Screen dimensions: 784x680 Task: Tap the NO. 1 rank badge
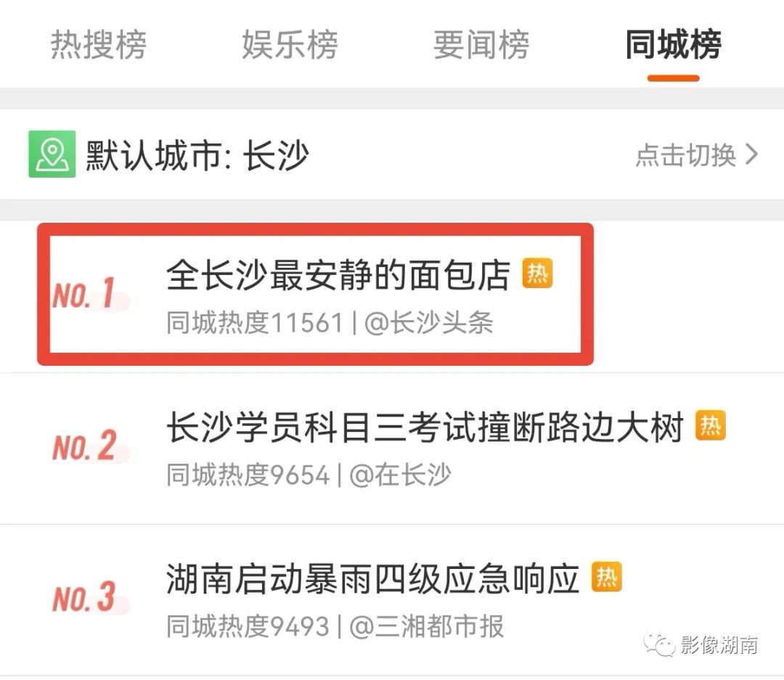(84, 294)
